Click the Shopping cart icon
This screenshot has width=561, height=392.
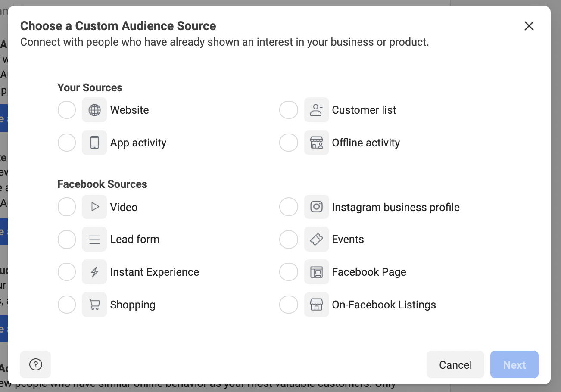coord(94,305)
